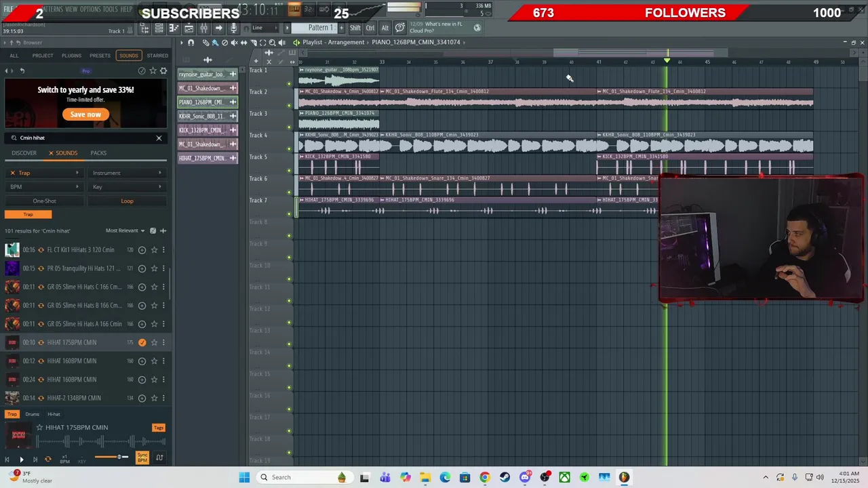Select the Paint brush tool in playlist toolbar
Viewport: 868px width, 488px height.
point(216,43)
